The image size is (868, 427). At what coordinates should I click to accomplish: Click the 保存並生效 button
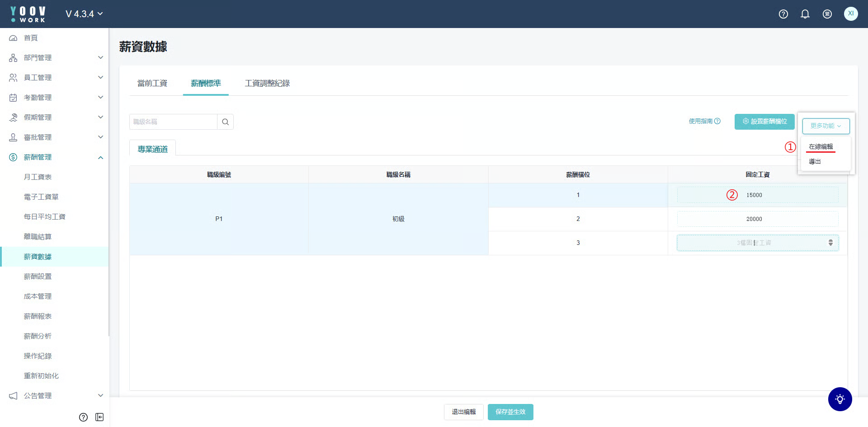pyautogui.click(x=510, y=412)
